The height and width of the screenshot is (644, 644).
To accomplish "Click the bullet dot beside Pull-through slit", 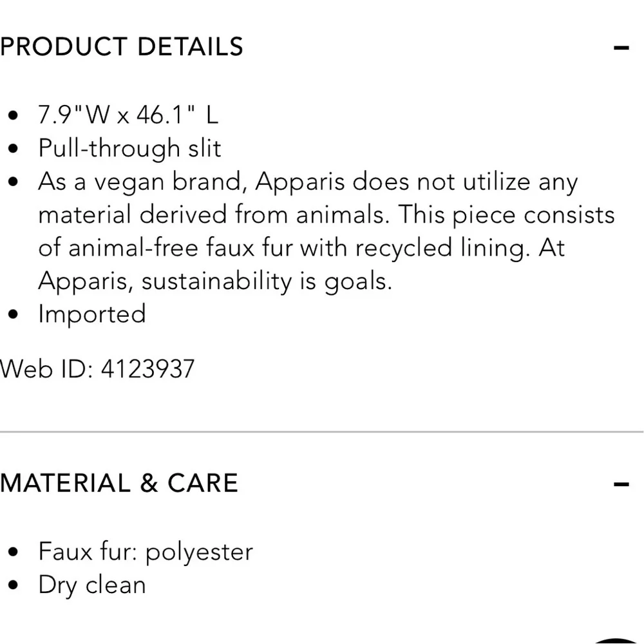I will (13, 148).
